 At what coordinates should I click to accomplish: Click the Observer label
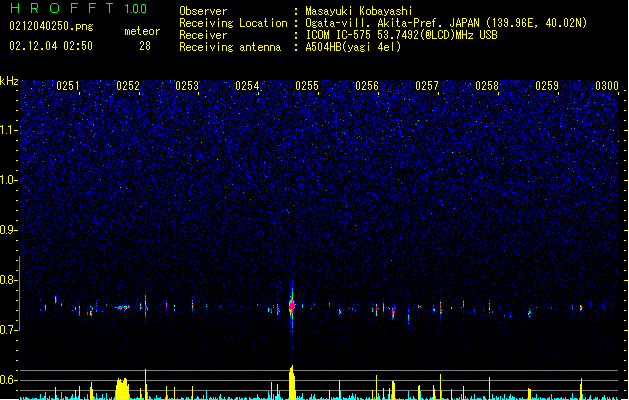coord(203,11)
